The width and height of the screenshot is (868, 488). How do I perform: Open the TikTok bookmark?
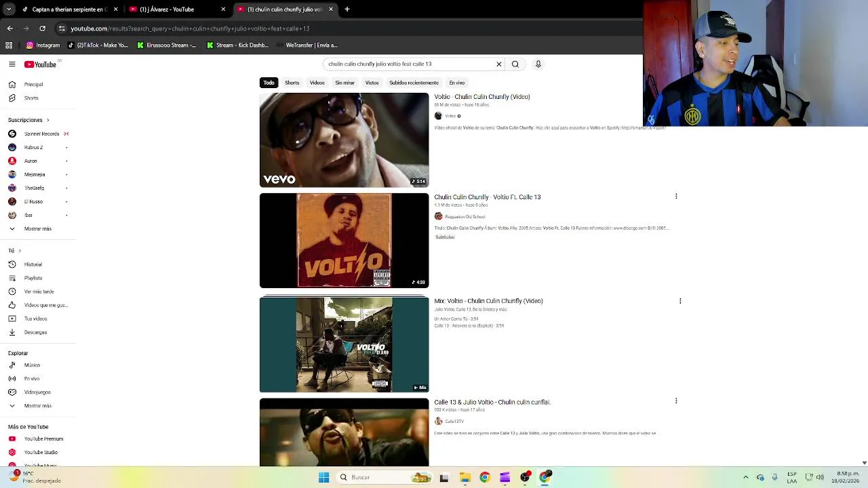(98, 45)
